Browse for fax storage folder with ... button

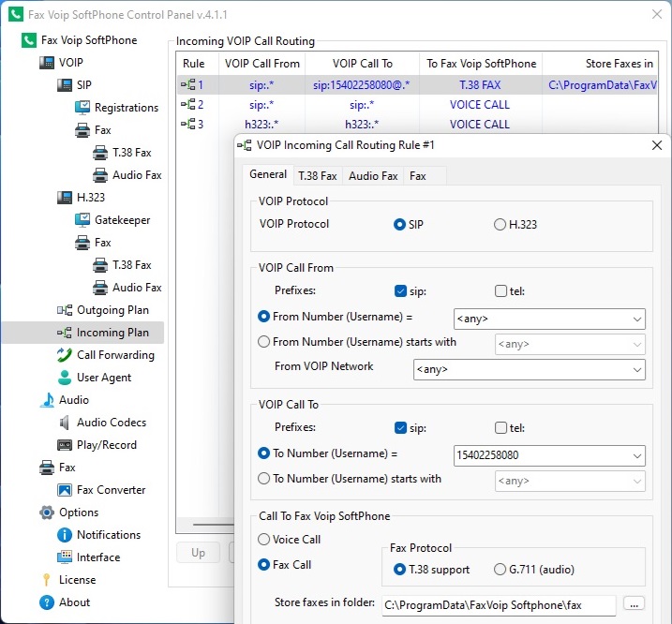pos(635,604)
